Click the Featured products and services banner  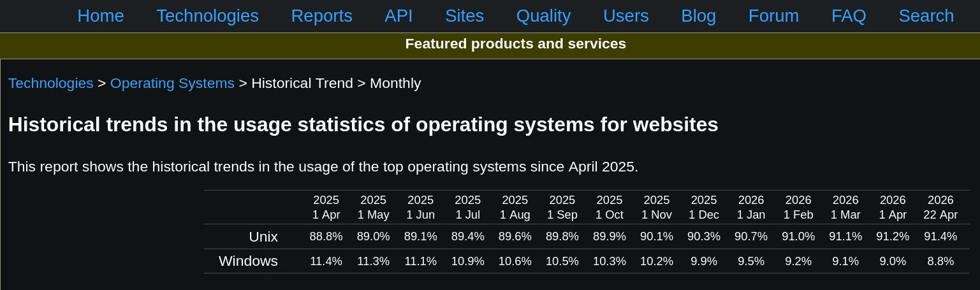pos(515,44)
